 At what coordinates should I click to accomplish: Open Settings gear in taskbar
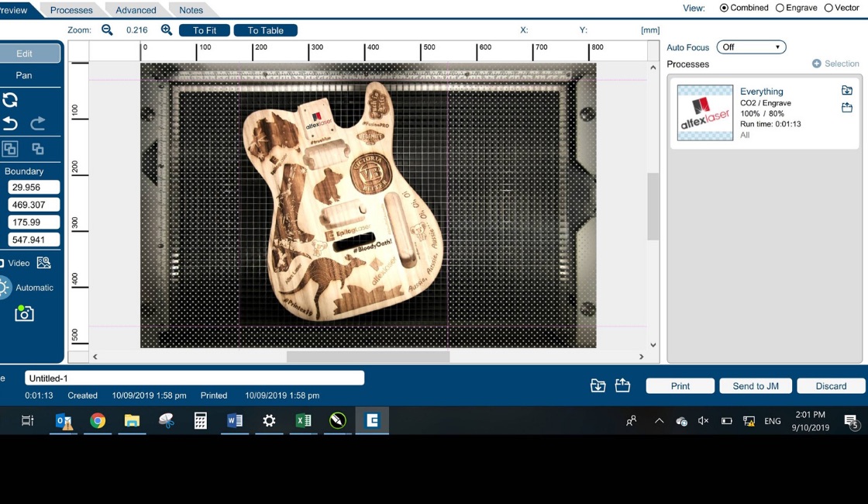tap(269, 421)
